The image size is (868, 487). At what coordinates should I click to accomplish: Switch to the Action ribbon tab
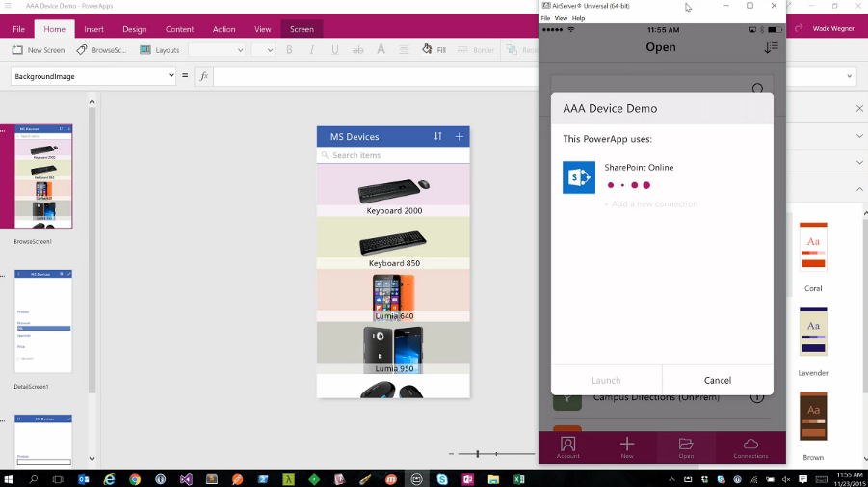pos(224,29)
